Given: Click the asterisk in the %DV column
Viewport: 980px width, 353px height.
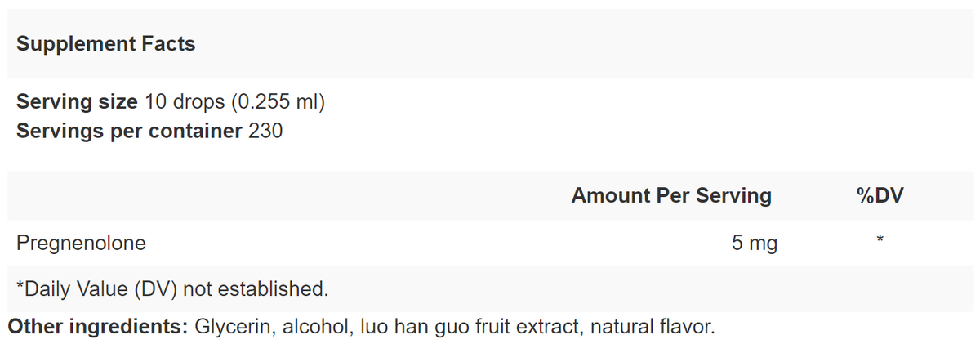Looking at the screenshot, I should coord(880,241).
